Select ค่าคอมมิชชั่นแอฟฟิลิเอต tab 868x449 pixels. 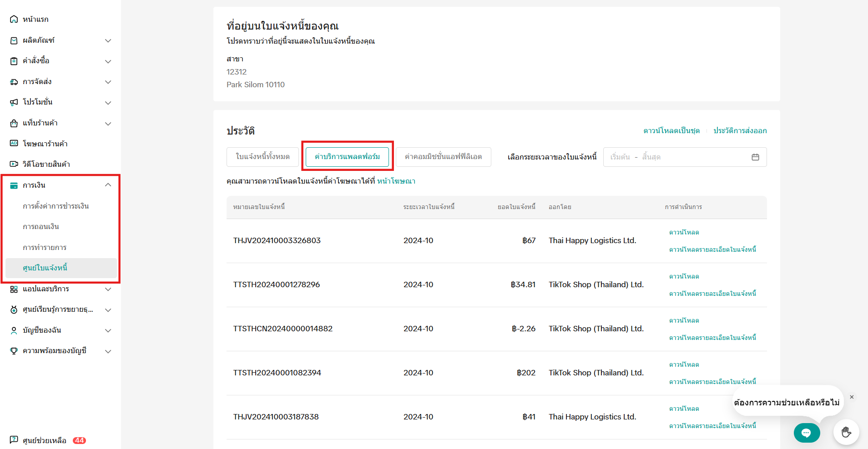click(x=443, y=157)
